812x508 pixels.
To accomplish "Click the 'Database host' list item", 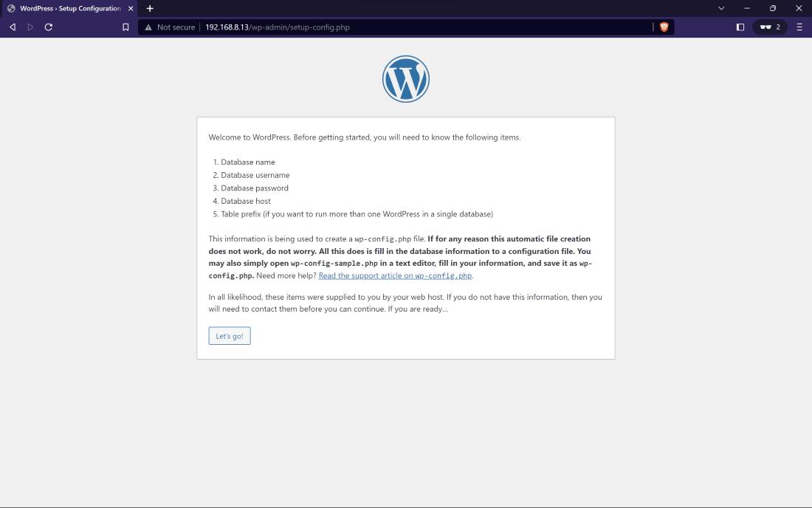I will point(246,201).
